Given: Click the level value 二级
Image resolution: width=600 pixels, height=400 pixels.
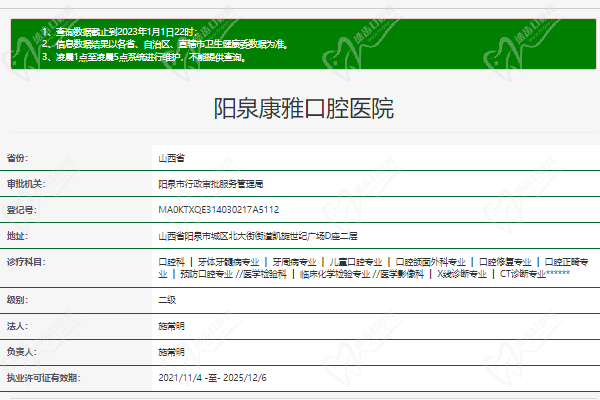Looking at the screenshot, I should pos(167,300).
